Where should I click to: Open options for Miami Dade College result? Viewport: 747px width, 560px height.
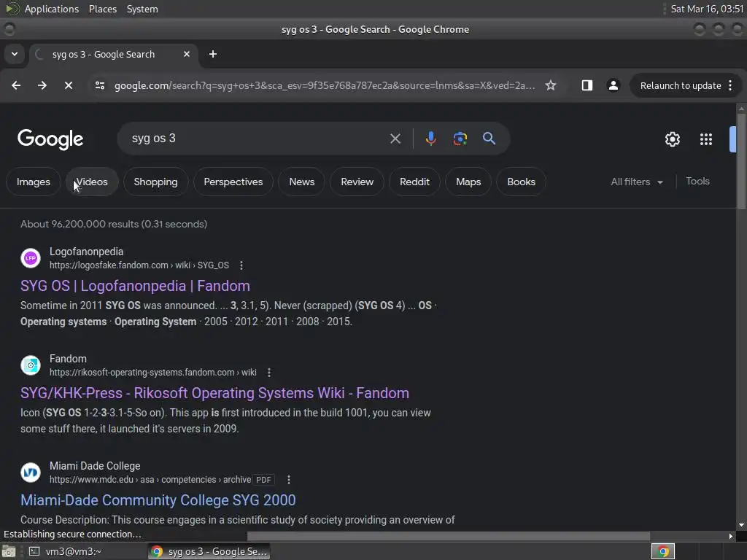point(289,480)
